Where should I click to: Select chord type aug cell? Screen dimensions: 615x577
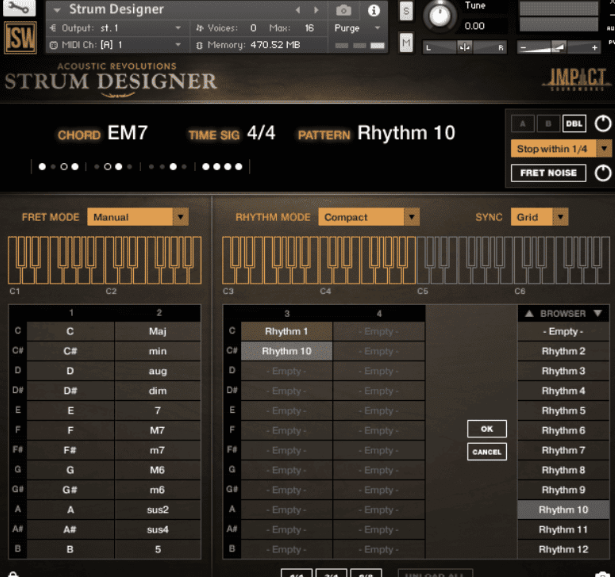[x=158, y=371]
